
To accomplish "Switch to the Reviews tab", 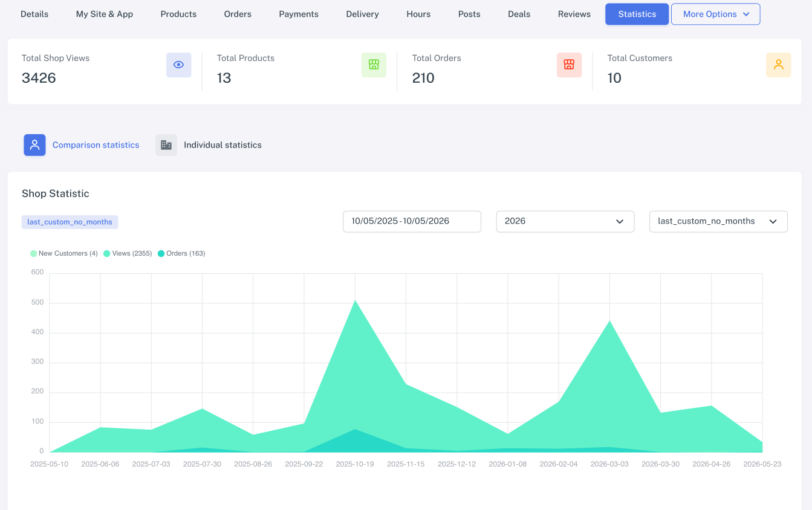I will coord(574,14).
